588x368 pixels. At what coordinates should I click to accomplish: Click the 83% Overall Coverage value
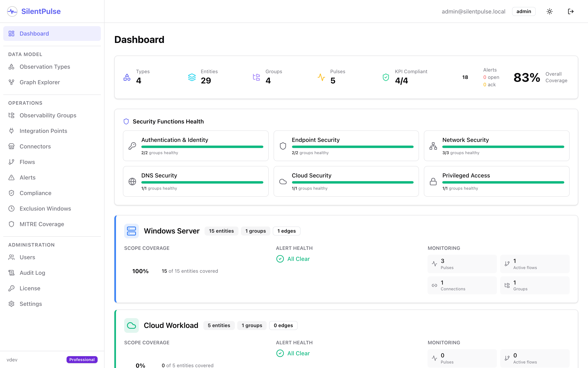[527, 77]
